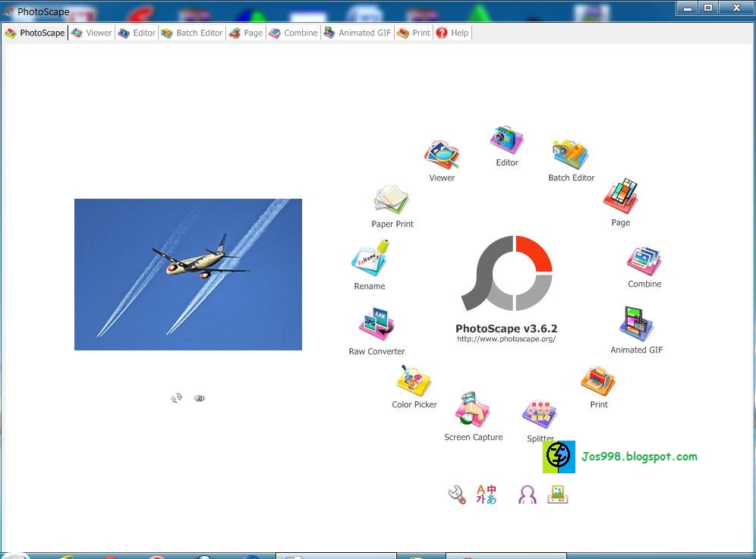Open the Combine icon in the circle
The image size is (756, 559).
[644, 261]
